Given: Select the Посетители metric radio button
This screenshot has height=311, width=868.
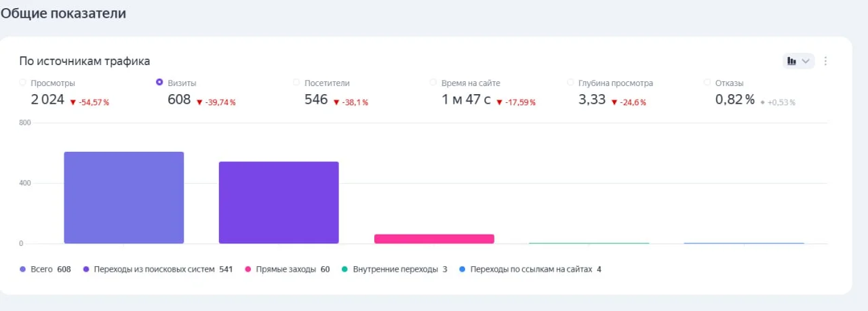Looking at the screenshot, I should coord(296,83).
